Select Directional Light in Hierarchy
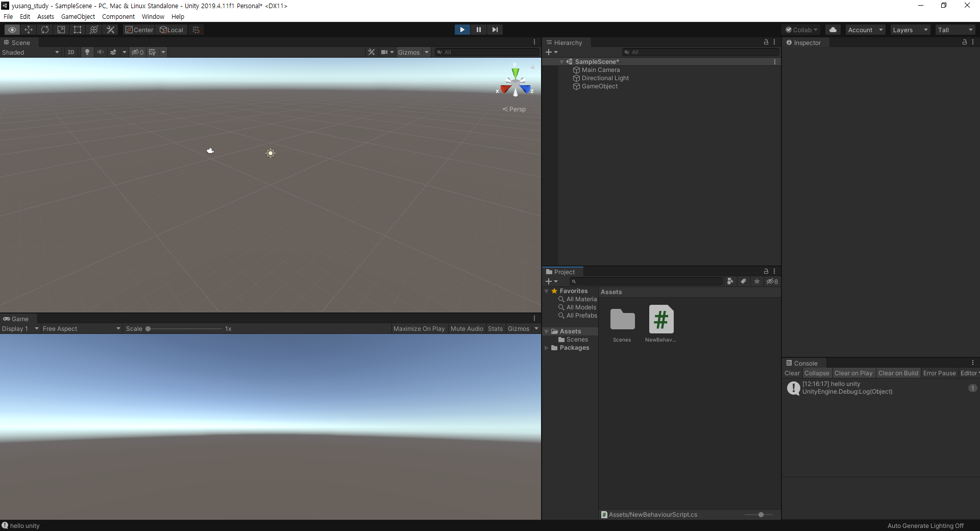The height and width of the screenshot is (531, 980). coord(605,78)
